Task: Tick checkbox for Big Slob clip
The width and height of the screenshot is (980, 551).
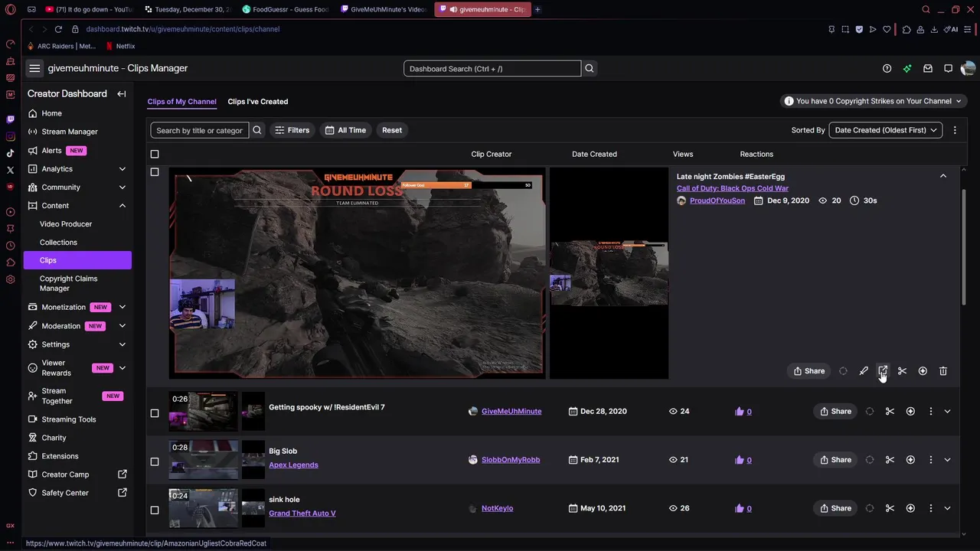Action: (x=155, y=461)
